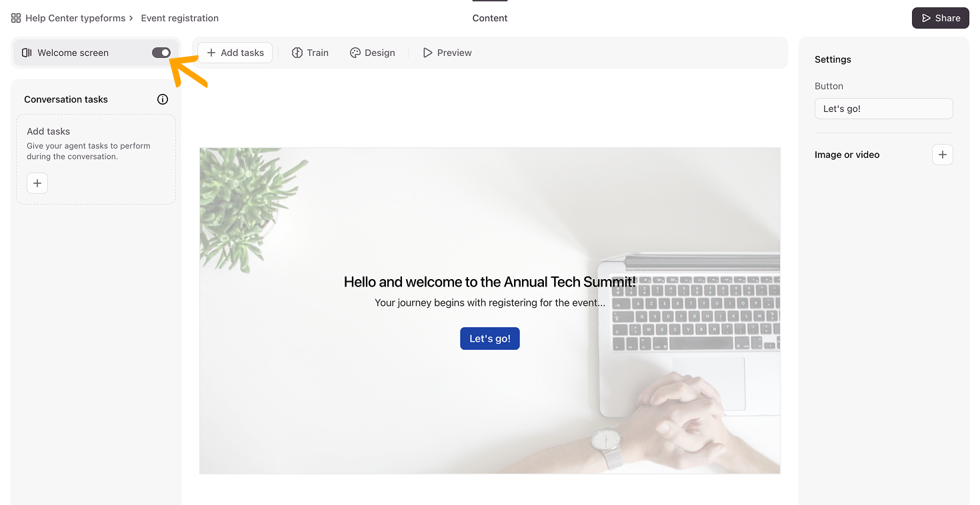Open the Help Center typeforms breadcrumb
The image size is (980, 505).
click(75, 18)
